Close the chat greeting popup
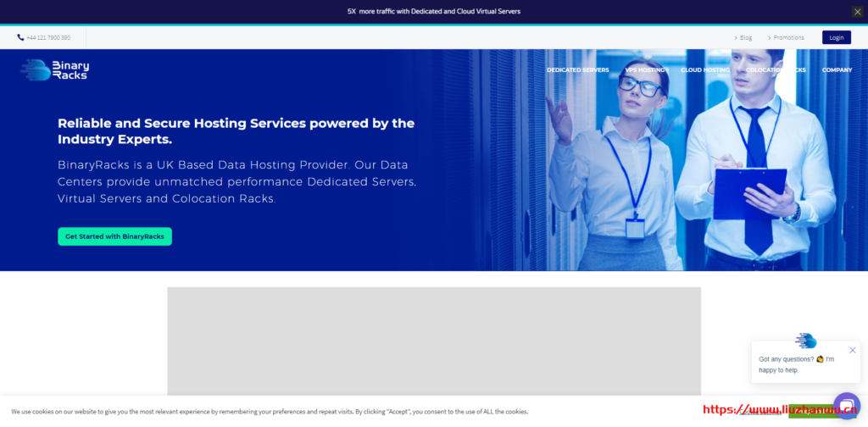The width and height of the screenshot is (868, 427). (x=852, y=350)
